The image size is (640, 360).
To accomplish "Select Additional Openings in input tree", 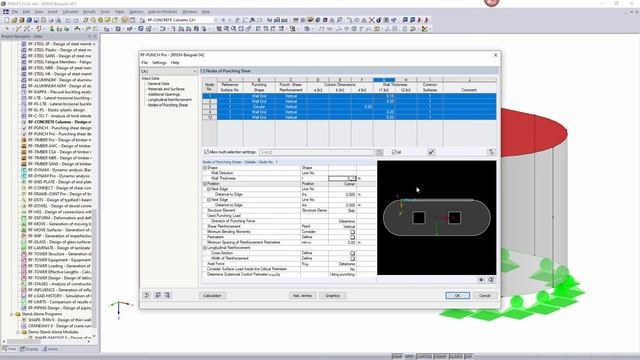I will coord(164,94).
